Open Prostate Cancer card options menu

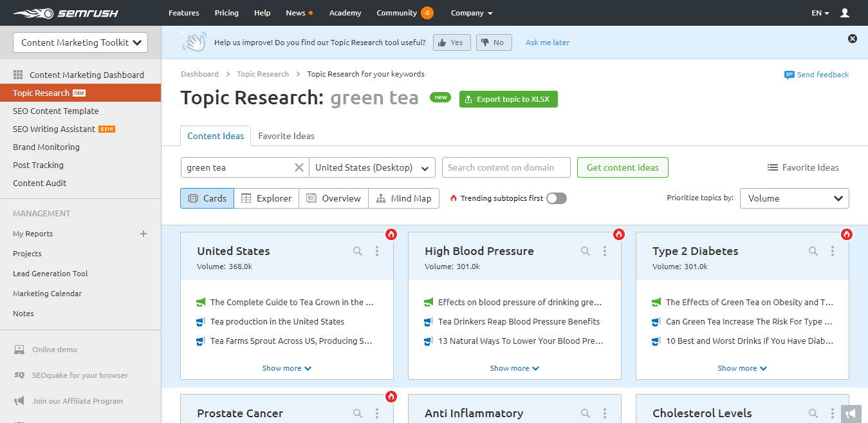377,413
